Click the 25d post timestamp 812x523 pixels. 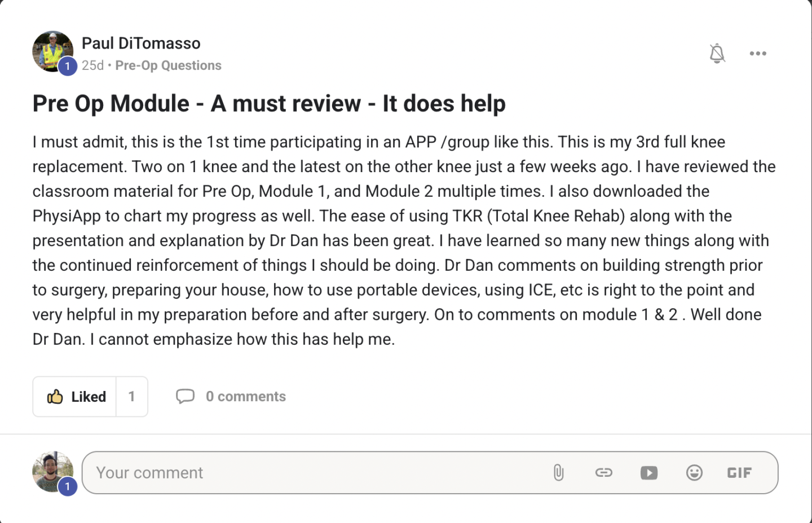point(92,65)
